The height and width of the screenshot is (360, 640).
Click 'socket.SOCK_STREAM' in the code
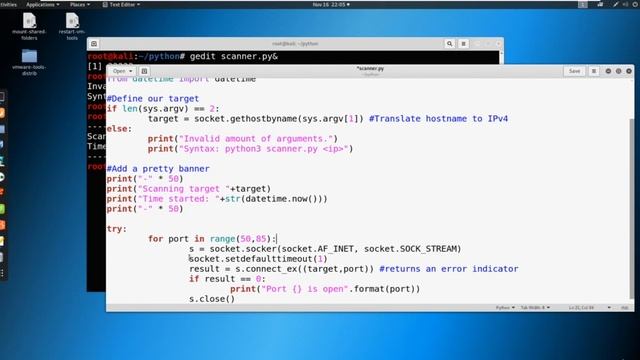[410, 249]
